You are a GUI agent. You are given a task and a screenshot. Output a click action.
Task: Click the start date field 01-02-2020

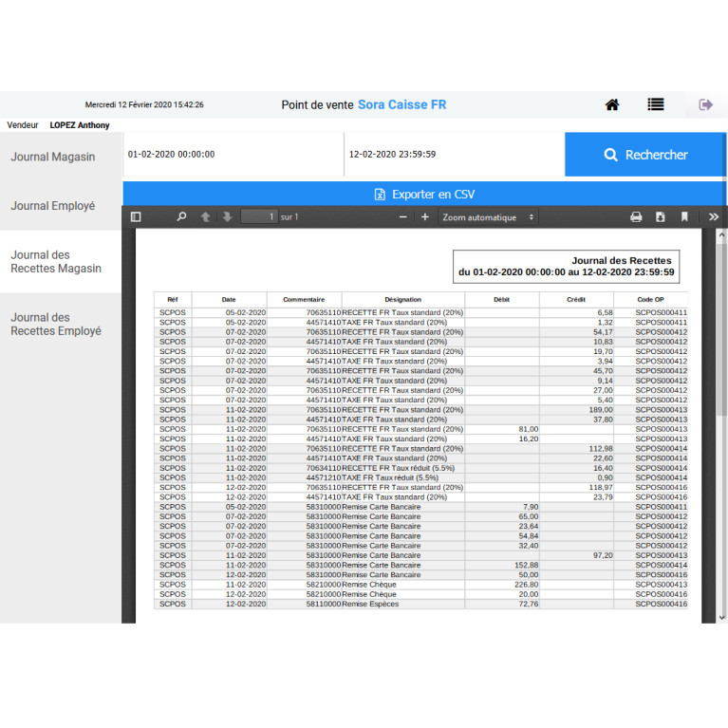tap(233, 155)
